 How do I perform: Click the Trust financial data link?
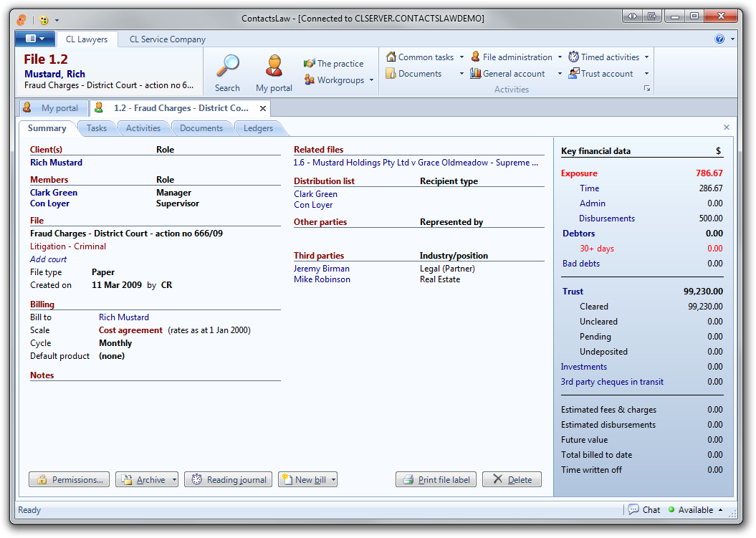pos(573,291)
